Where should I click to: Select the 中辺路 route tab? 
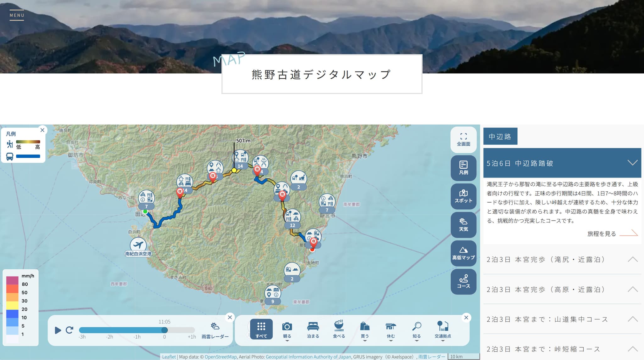[500, 136]
